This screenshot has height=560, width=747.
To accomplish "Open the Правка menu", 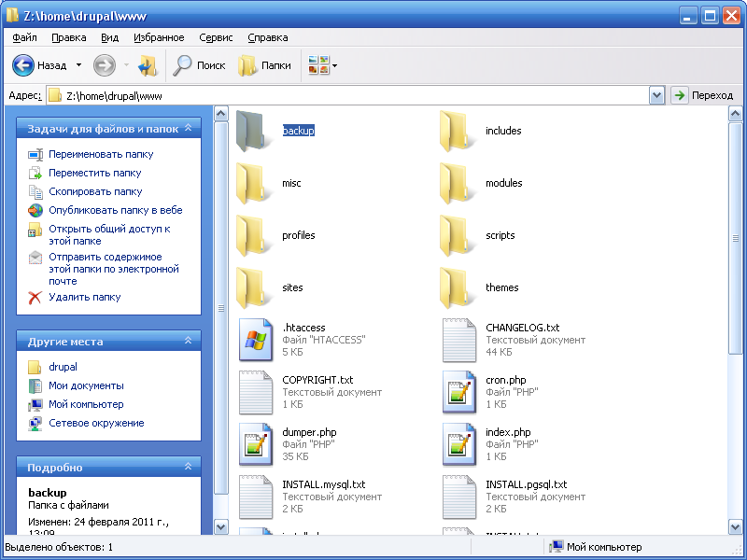I will pos(69,37).
